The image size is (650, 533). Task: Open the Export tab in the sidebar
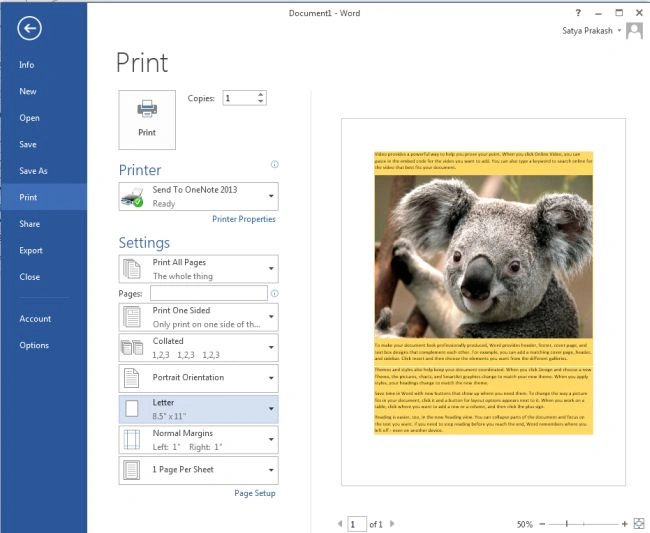click(x=44, y=250)
